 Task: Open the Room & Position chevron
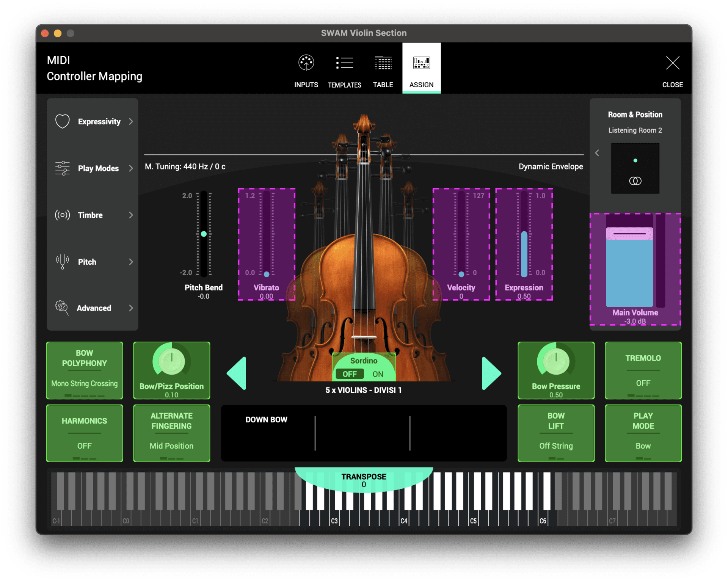point(597,153)
